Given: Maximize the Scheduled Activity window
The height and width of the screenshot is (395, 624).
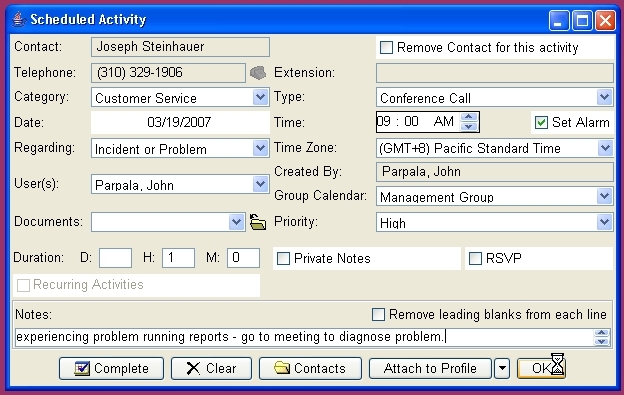Looking at the screenshot, I should [582, 20].
